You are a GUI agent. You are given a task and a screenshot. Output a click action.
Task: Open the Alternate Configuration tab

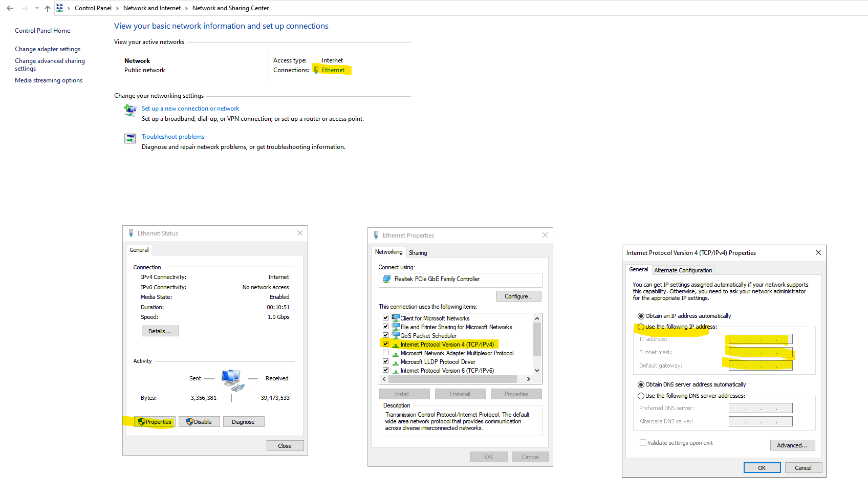683,270
